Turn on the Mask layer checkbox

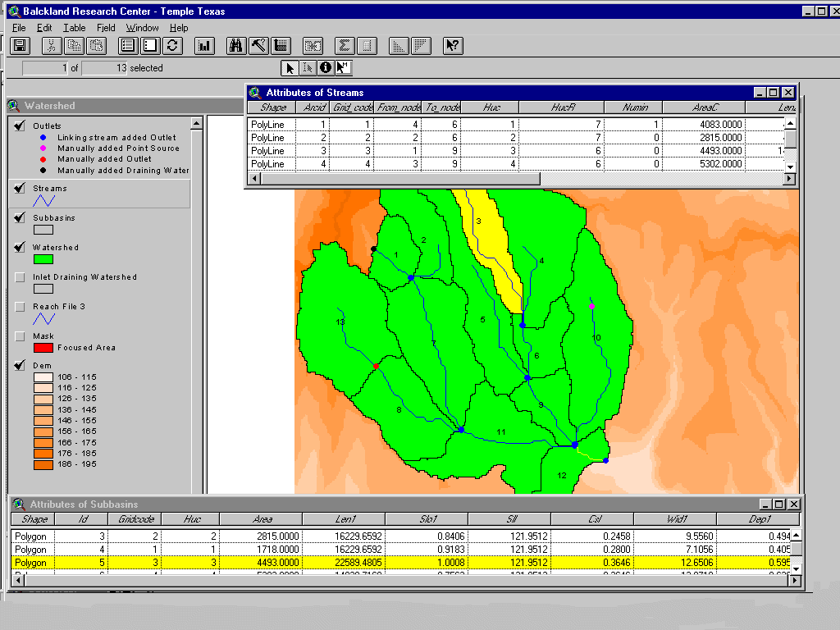point(20,336)
